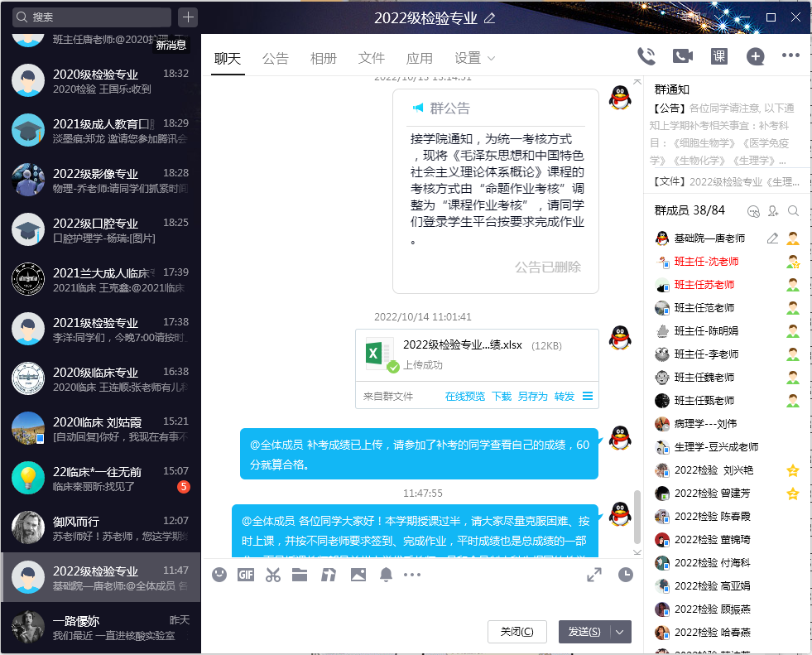This screenshot has width=812, height=655.
Task: Select the scissors screenshot tool
Action: 273,574
